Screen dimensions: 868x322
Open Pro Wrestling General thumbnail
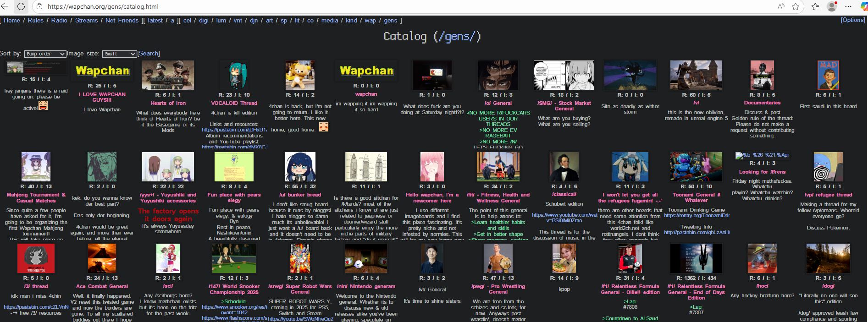coord(498,259)
